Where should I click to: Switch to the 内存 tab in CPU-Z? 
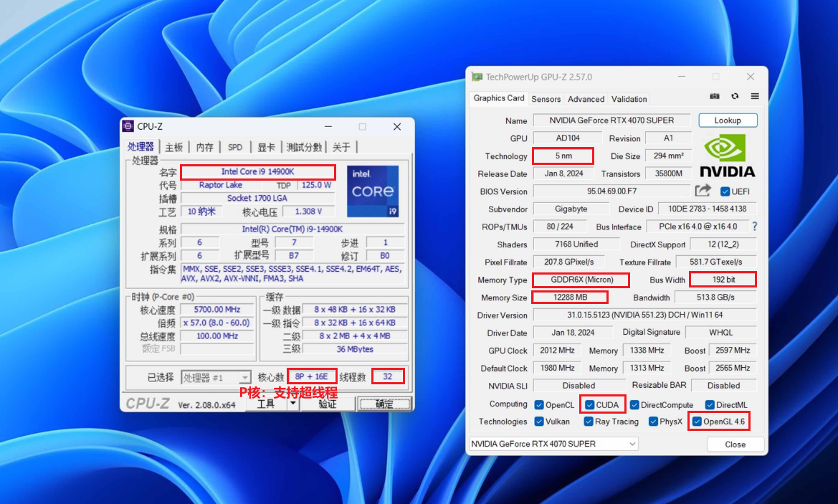click(205, 147)
